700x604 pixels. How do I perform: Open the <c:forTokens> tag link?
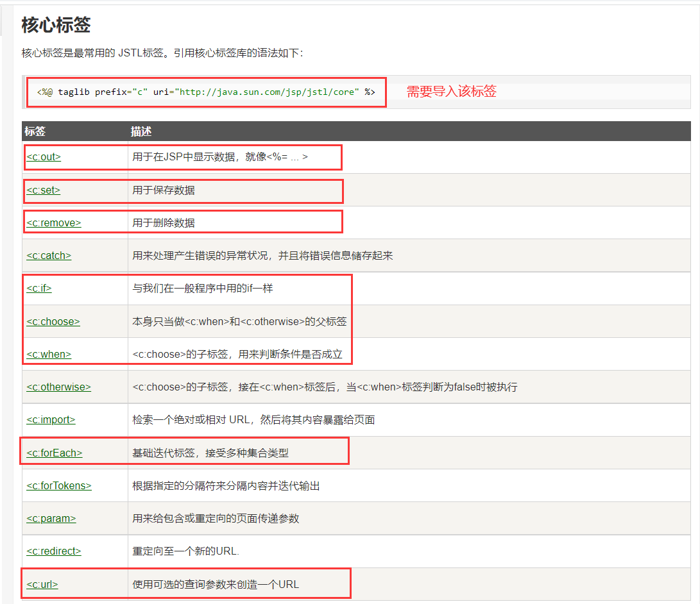pyautogui.click(x=59, y=486)
